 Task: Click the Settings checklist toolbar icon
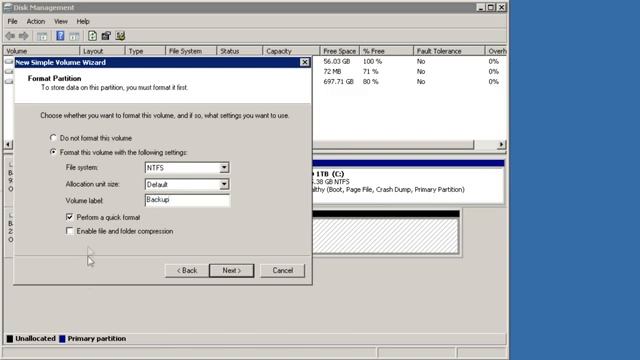tap(120, 36)
